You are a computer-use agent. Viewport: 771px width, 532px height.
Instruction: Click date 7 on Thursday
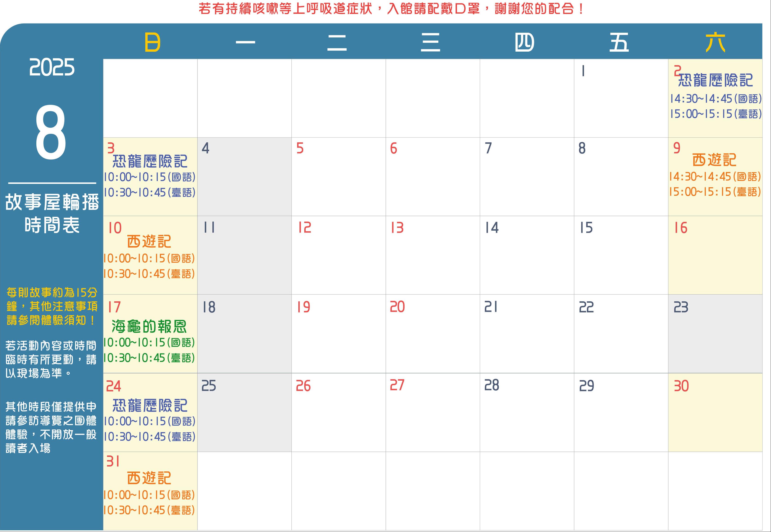point(488,148)
